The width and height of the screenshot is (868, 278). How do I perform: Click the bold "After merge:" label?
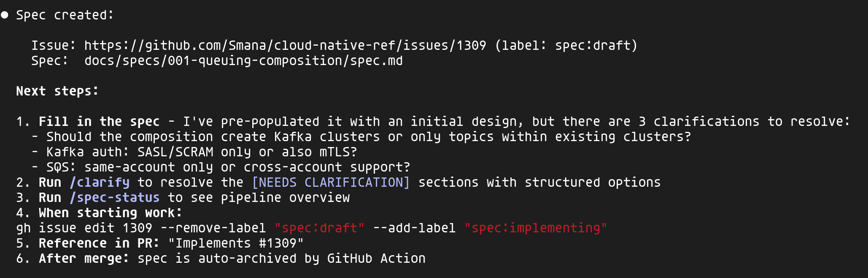pyautogui.click(x=84, y=259)
